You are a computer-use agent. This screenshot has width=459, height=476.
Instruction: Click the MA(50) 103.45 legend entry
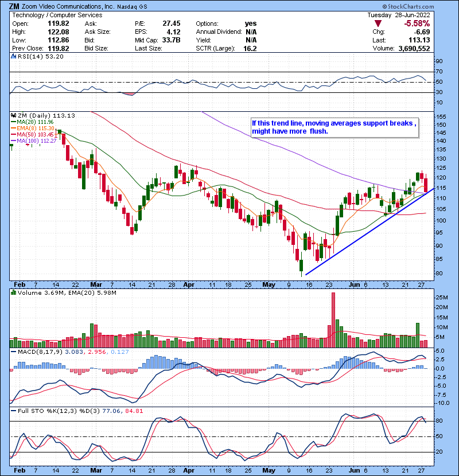pyautogui.click(x=32, y=134)
